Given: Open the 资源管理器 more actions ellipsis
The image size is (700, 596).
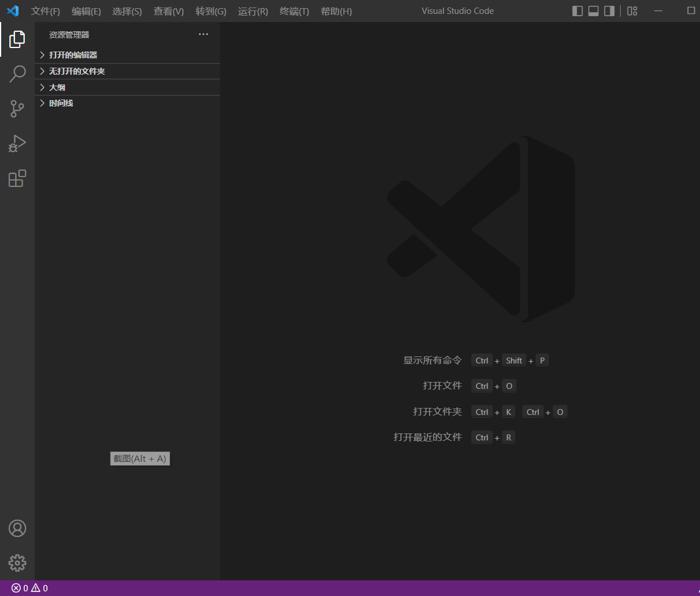Looking at the screenshot, I should (203, 34).
